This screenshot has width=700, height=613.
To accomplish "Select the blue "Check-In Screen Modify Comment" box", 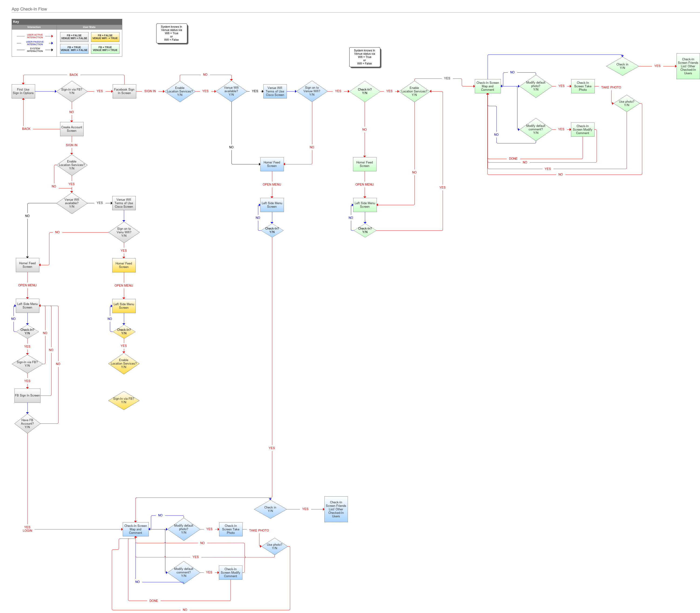I will (x=231, y=573).
